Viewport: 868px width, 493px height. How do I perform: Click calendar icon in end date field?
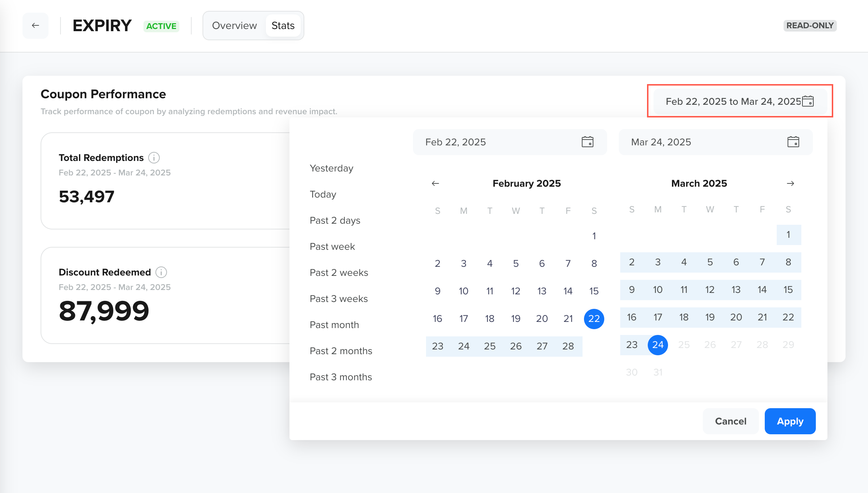[793, 142]
